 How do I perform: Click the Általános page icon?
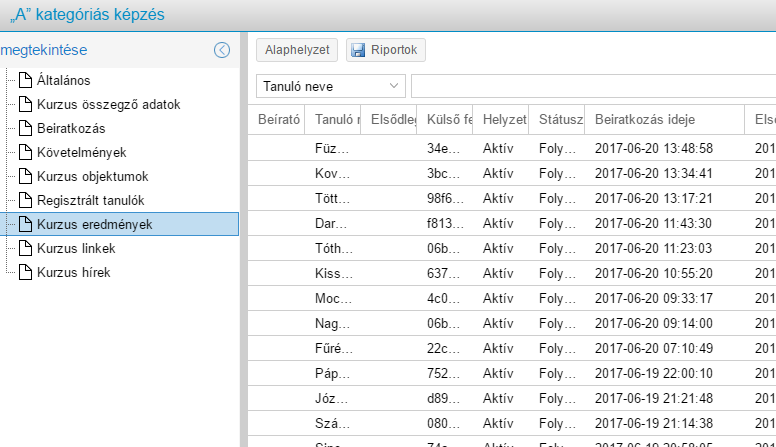point(26,80)
